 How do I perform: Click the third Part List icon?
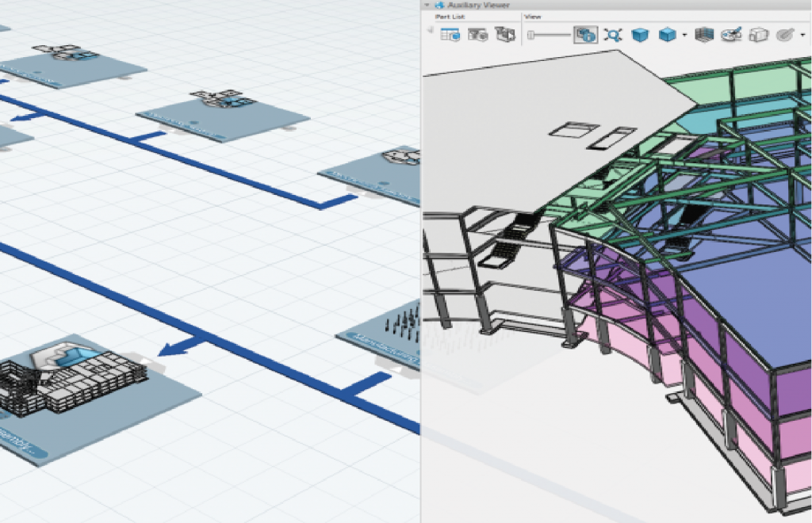click(x=504, y=34)
